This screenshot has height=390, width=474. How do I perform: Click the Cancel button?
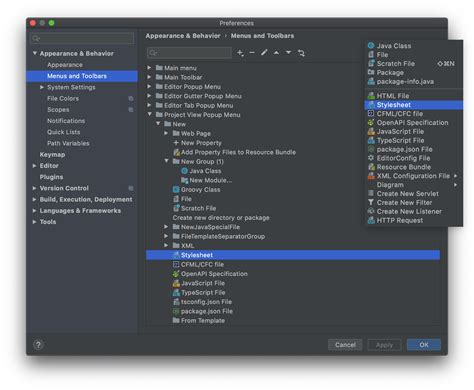click(x=345, y=345)
